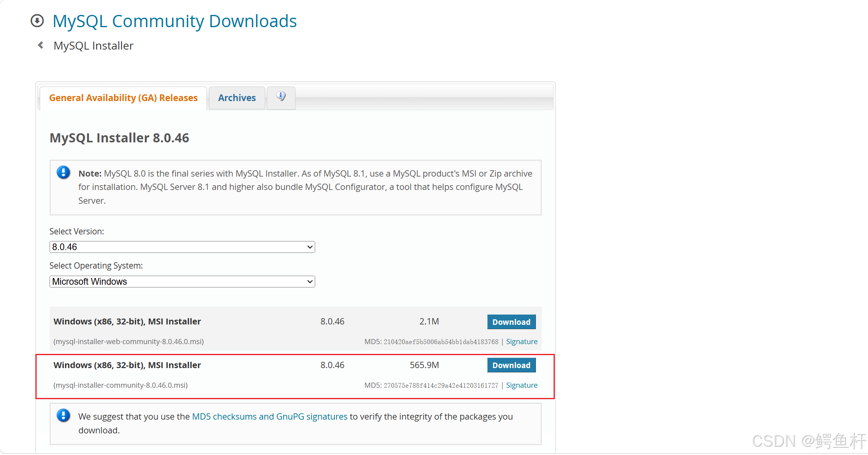The image size is (868, 455).
Task: Open the Select Version dropdown showing 8.0.46
Action: tap(182, 247)
